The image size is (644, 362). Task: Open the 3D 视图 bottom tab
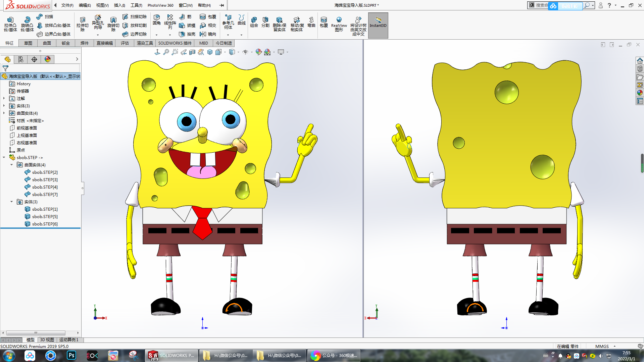47,340
